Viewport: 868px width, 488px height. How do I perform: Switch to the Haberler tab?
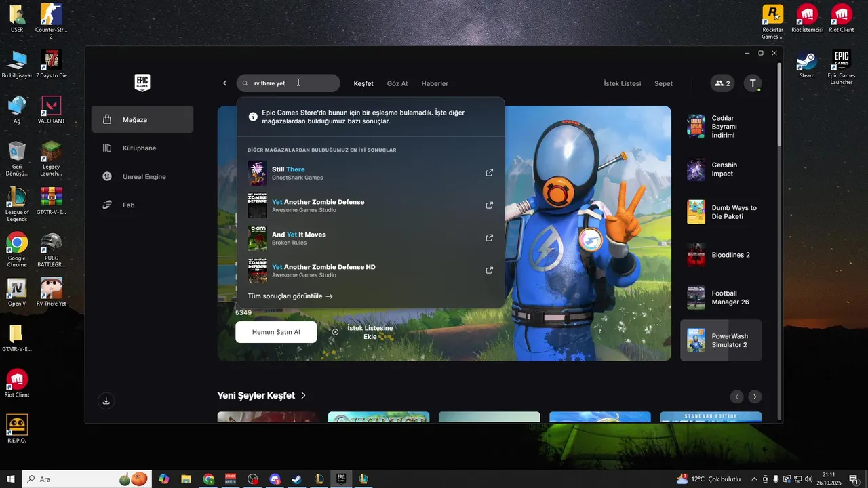(435, 83)
